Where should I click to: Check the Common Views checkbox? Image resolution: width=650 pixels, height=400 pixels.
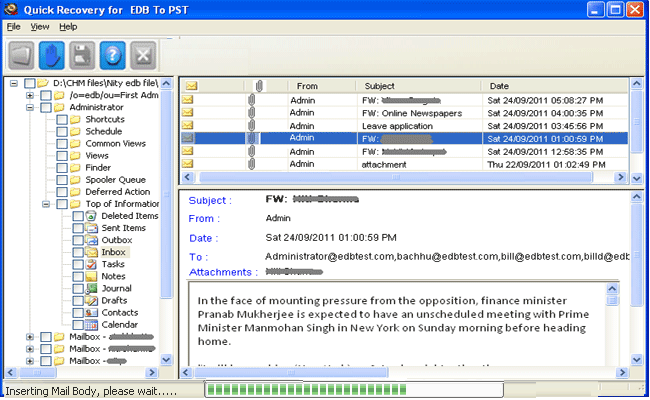(x=62, y=144)
